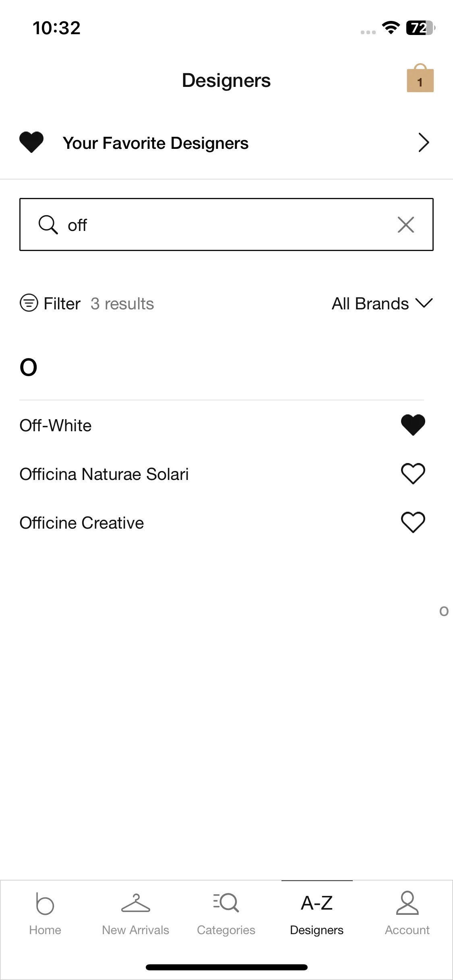Open the Off-White designer page
Screen dimensions: 453x980
56,425
